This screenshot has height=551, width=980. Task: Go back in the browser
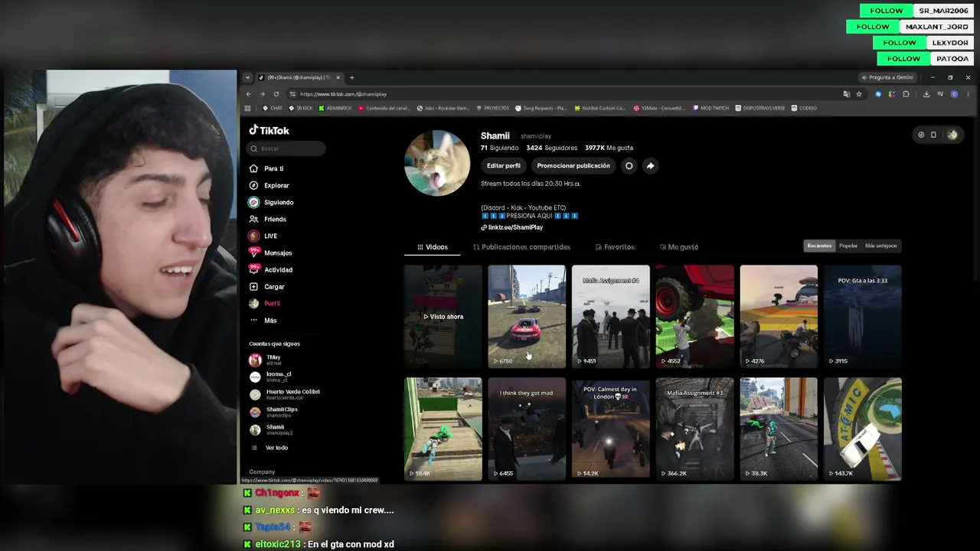click(x=248, y=94)
